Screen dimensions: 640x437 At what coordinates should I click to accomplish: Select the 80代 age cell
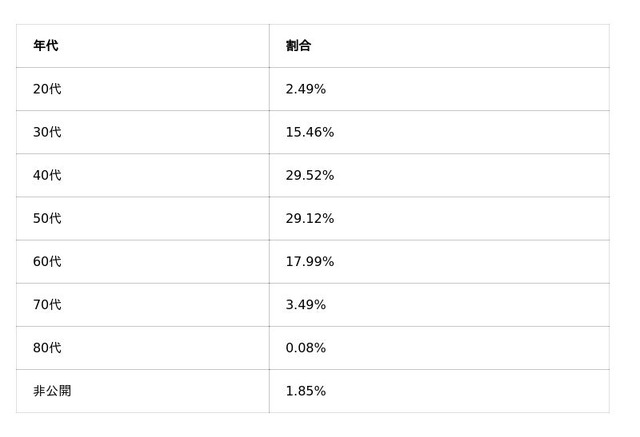(47, 347)
